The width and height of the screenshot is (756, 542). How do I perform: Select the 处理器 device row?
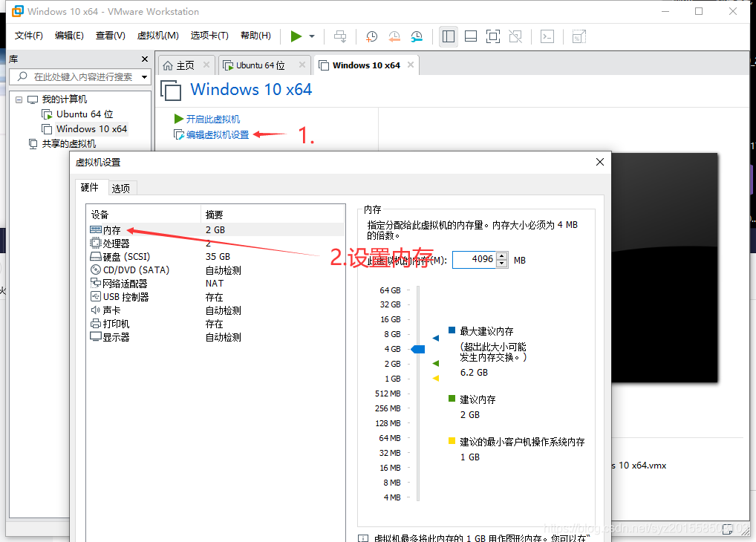coord(215,244)
